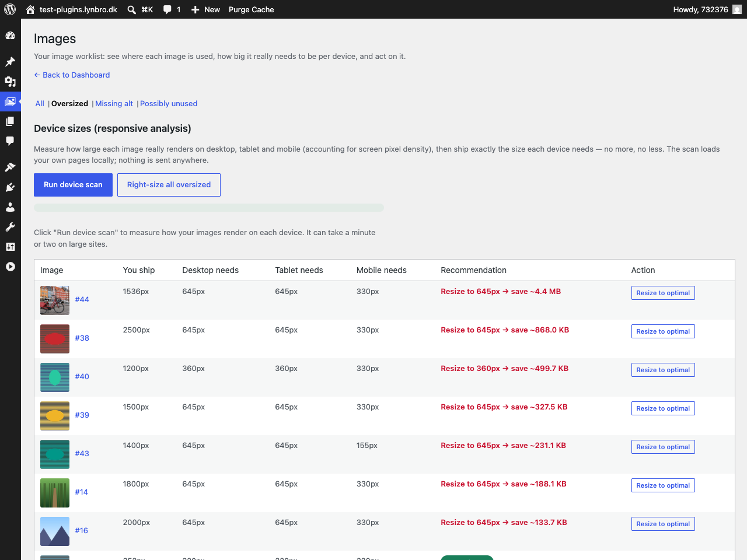Click Resize to optimal for image #39
Screen dimensions: 747x560
[663, 408]
